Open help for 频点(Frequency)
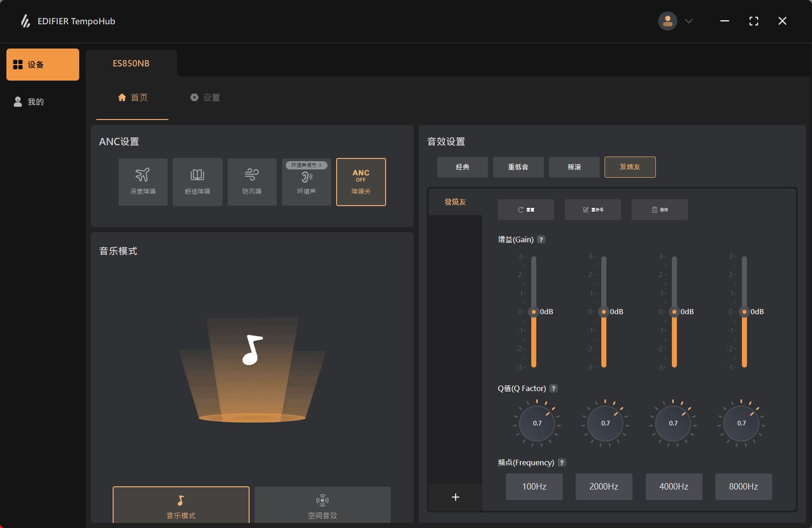Screen dimensions: 812x528 (x=561, y=463)
